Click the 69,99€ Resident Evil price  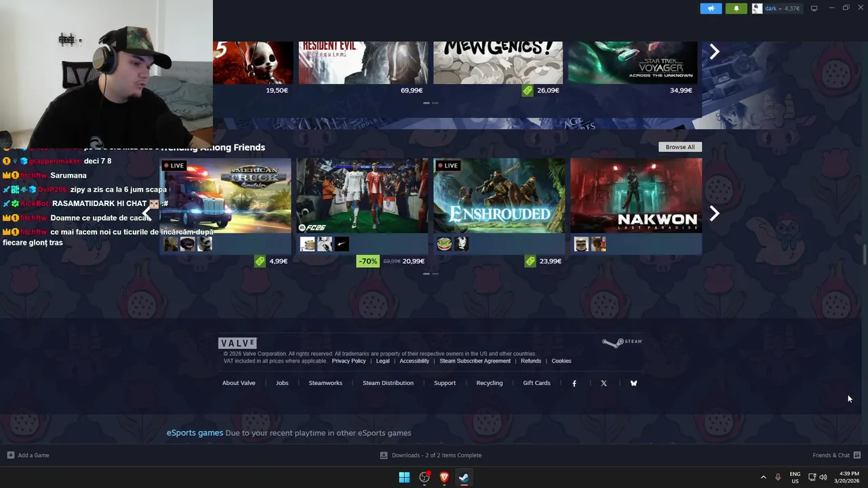click(412, 90)
